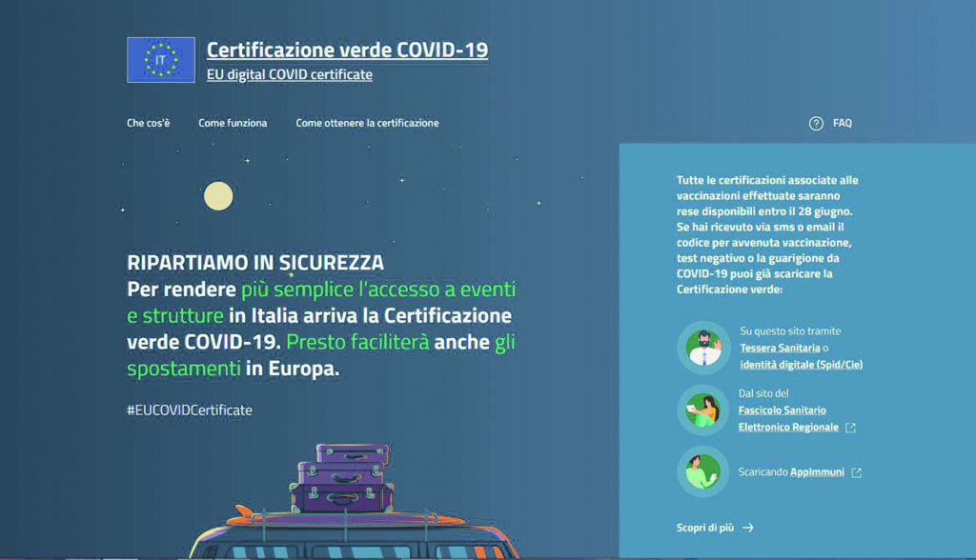Click the #EUCOVIDCertificate hashtag text
Viewport: 976px width, 560px height.
(x=190, y=410)
